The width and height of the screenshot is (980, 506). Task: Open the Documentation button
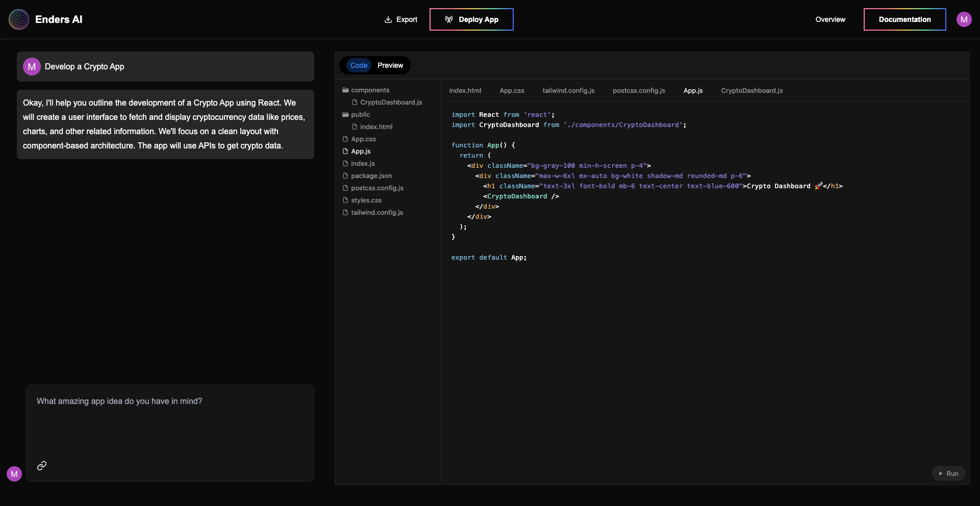pos(904,19)
